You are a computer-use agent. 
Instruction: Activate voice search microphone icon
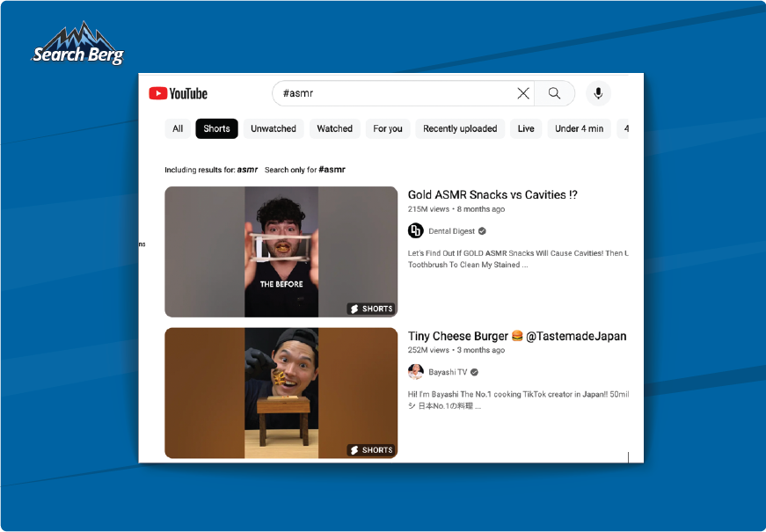pos(598,93)
